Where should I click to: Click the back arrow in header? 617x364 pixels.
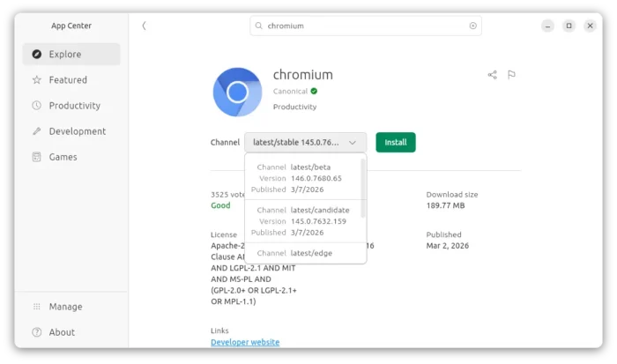(144, 26)
